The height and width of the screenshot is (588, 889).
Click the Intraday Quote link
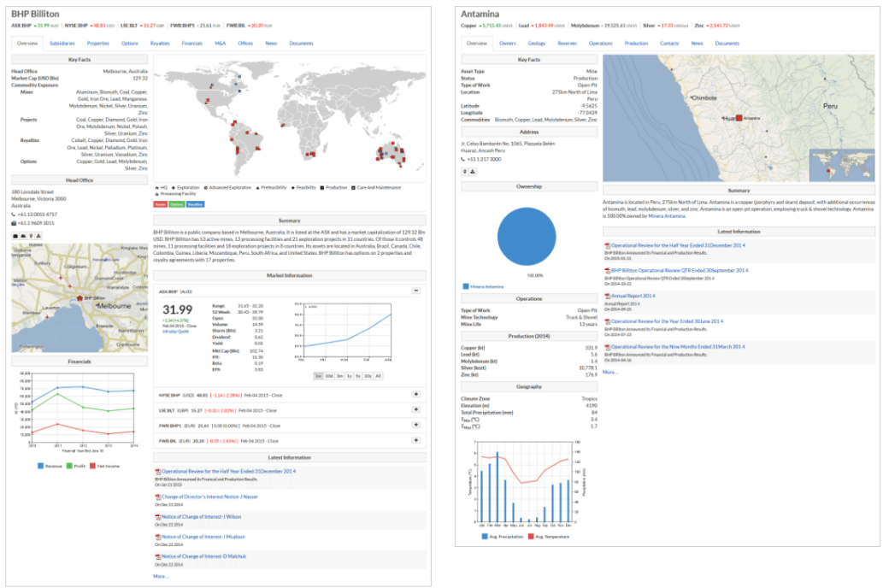point(177,331)
